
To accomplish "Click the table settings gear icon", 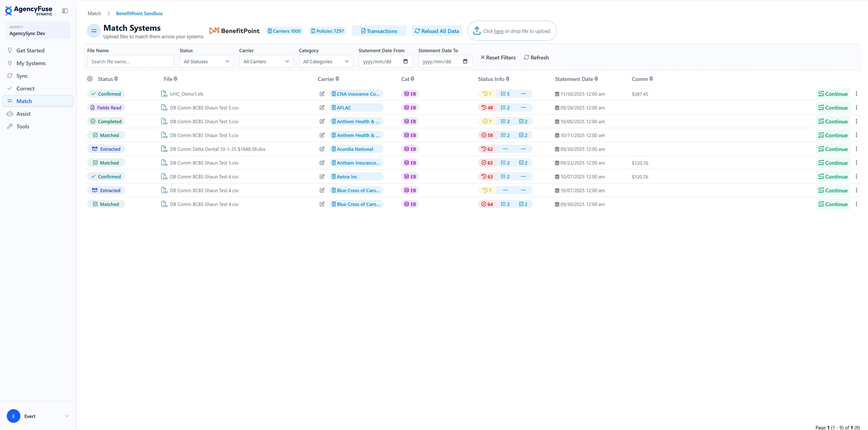I will coord(90,79).
